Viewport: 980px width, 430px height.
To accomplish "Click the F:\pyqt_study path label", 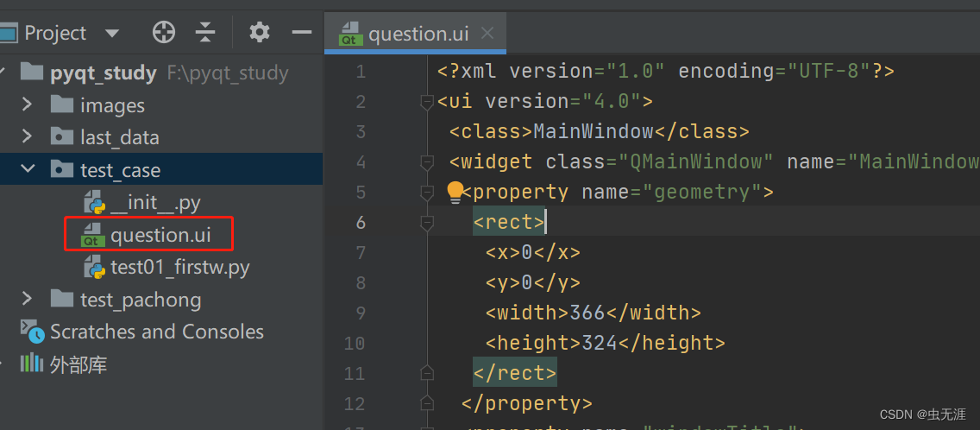I will [x=228, y=73].
